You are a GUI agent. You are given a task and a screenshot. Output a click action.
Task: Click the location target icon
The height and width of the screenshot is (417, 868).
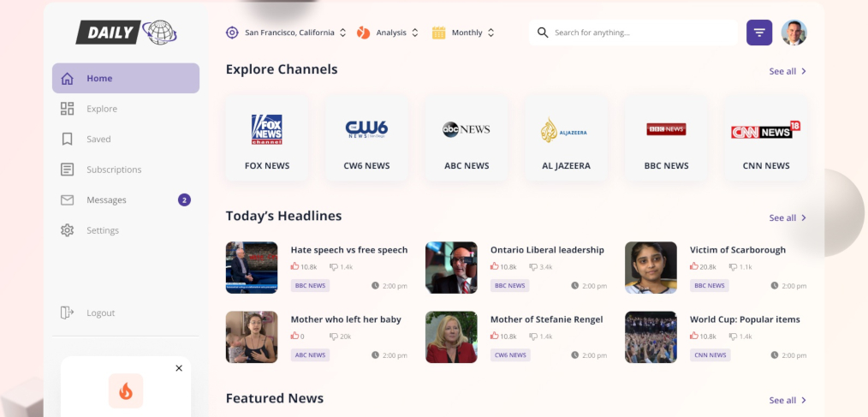coord(232,33)
